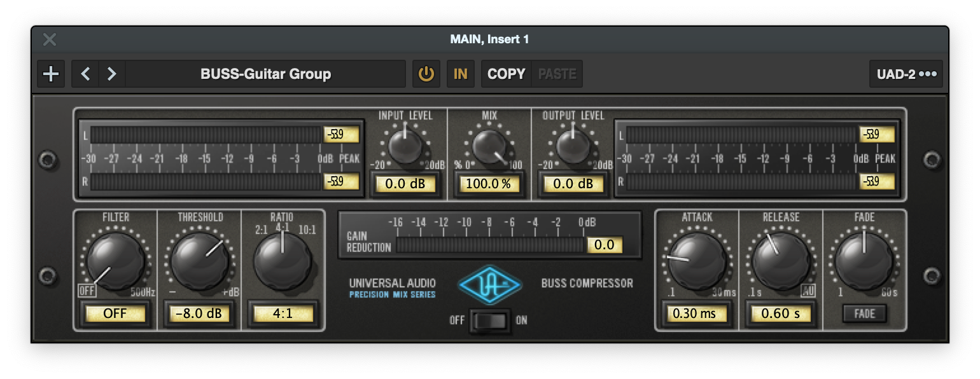Click the Output Level 0.0 dB field
Image resolution: width=980 pixels, height=379 pixels.
573,184
